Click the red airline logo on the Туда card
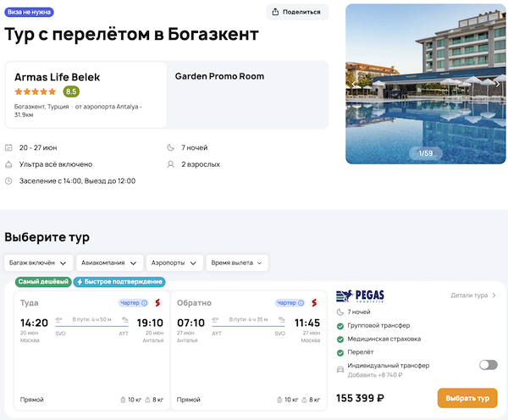The image size is (508, 420). point(158,302)
